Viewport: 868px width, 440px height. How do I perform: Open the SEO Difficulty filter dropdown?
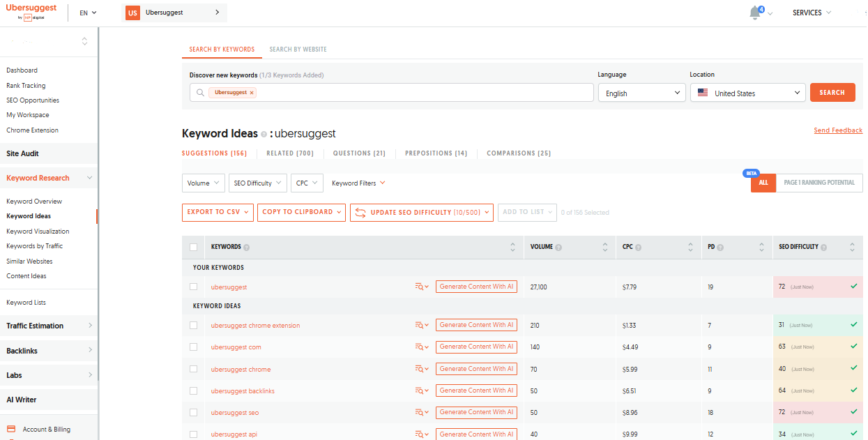pyautogui.click(x=257, y=183)
